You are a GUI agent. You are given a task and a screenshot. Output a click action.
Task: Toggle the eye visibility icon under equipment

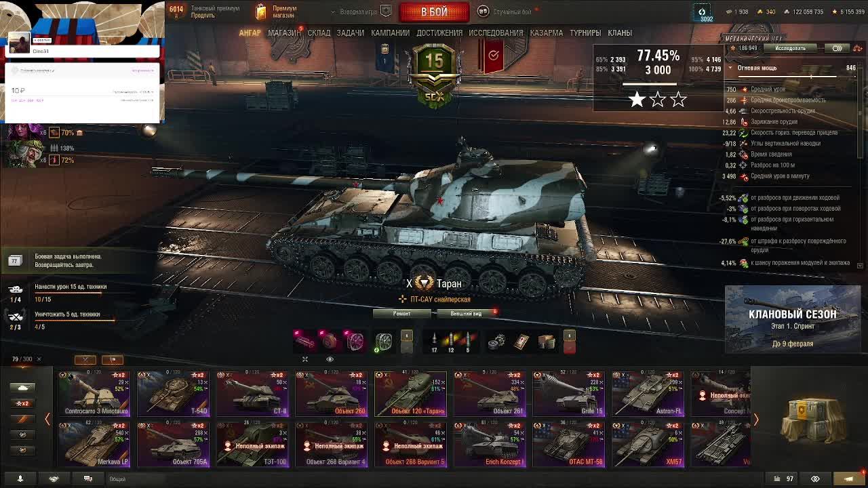pos(330,359)
